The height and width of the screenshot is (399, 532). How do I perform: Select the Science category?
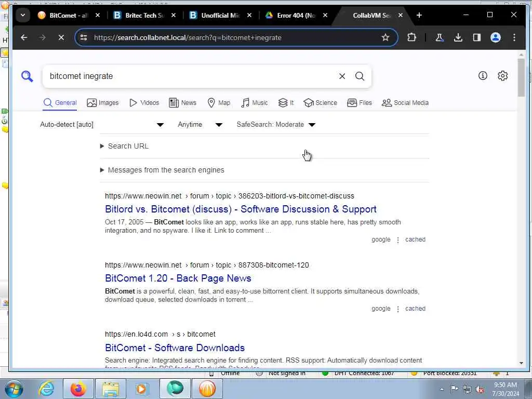click(320, 103)
